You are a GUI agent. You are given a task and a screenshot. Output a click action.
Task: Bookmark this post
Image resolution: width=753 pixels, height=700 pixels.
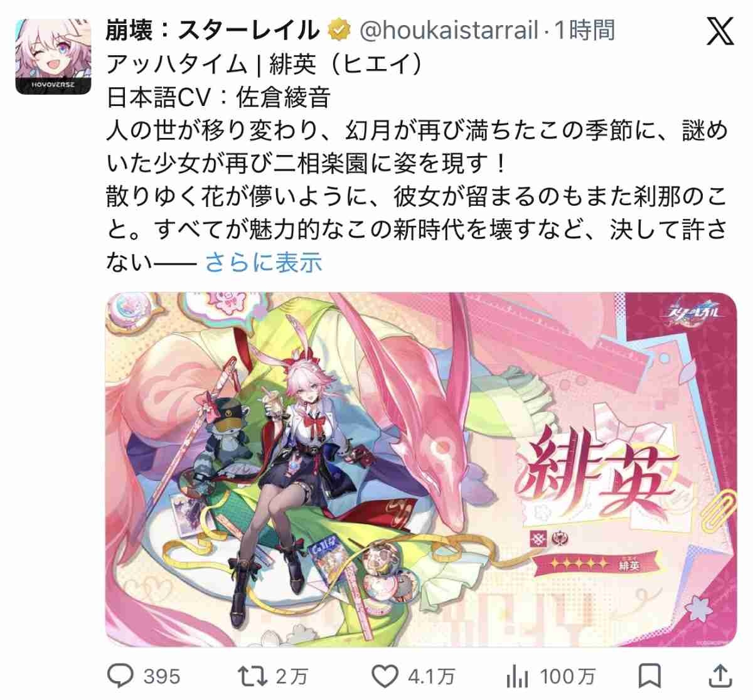(649, 676)
